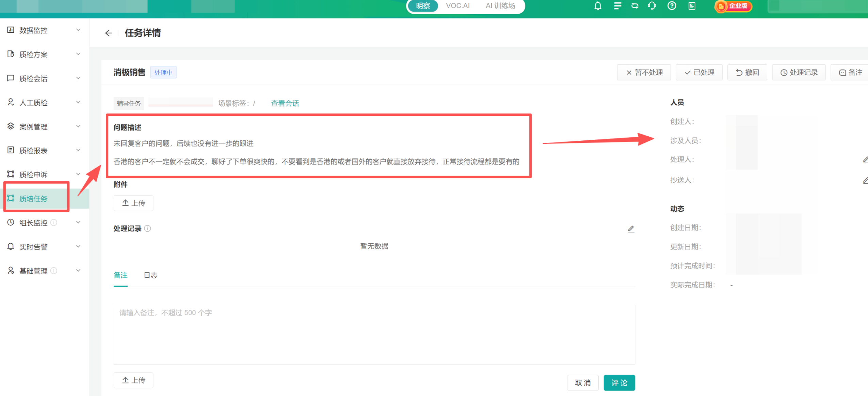The width and height of the screenshot is (868, 396).
Task: Select the 案例管理 sidebar icon
Action: [x=11, y=126]
